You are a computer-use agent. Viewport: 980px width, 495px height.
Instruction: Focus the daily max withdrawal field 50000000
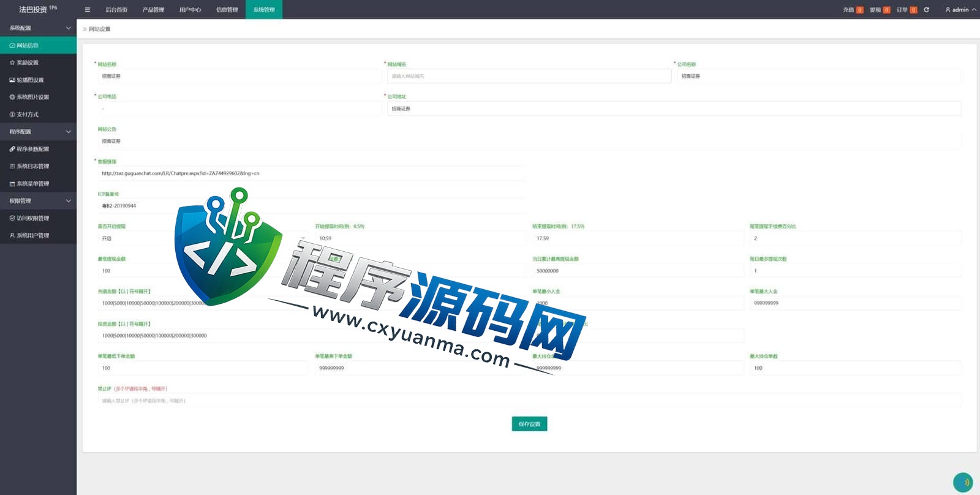pyautogui.click(x=638, y=271)
